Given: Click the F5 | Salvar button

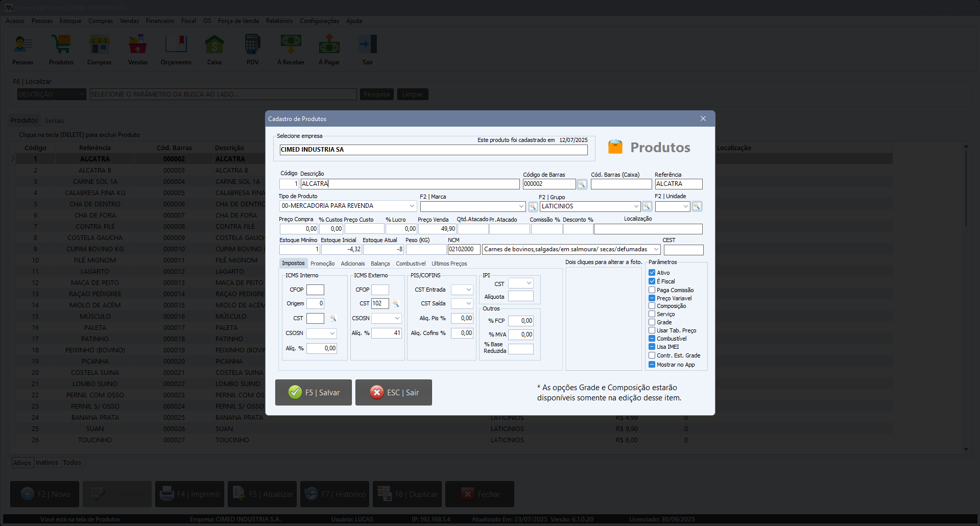Looking at the screenshot, I should point(314,392).
